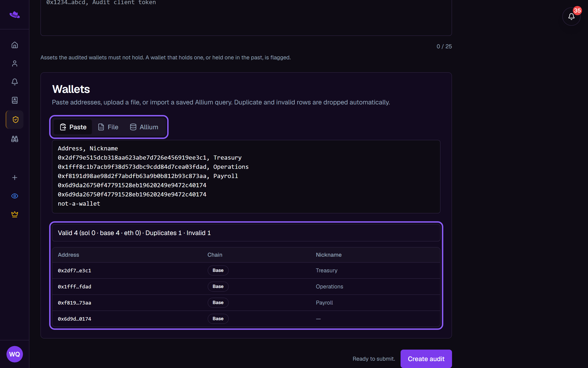Open notifications bell with 35 badge
Image resolution: width=588 pixels, height=368 pixels.
pos(571,17)
